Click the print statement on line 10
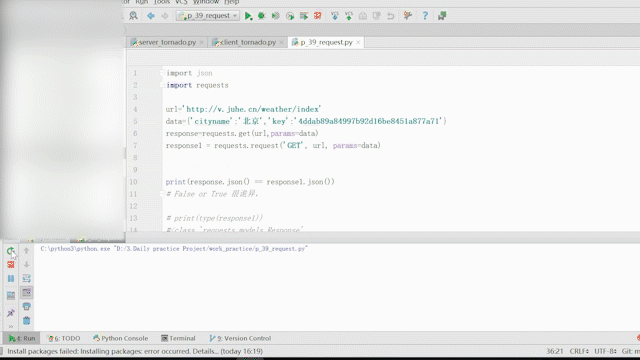Image resolution: width=640 pixels, height=360 pixels. click(250, 182)
